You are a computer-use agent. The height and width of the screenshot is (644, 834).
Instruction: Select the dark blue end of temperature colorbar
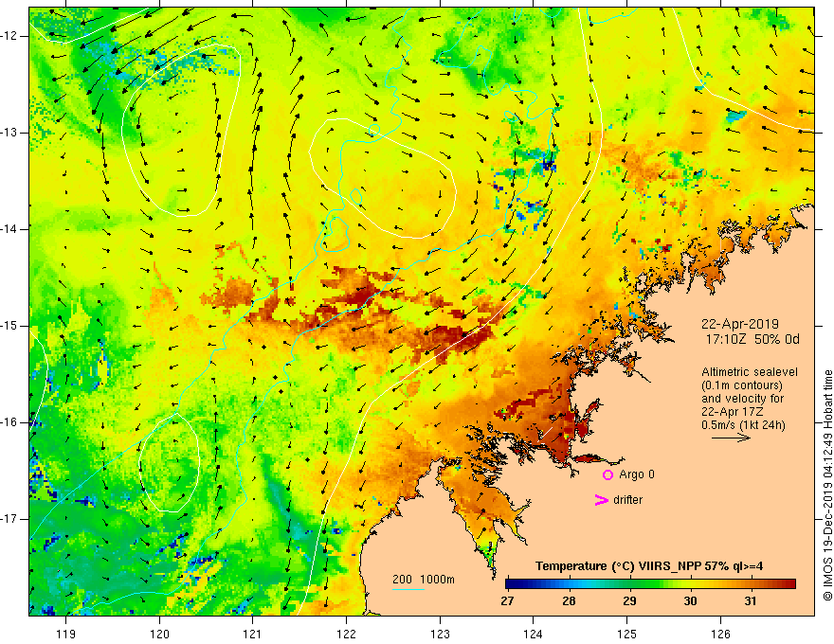(512, 584)
